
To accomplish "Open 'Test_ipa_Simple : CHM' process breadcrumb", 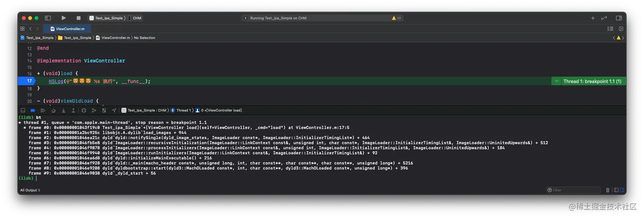I will (x=144, y=110).
